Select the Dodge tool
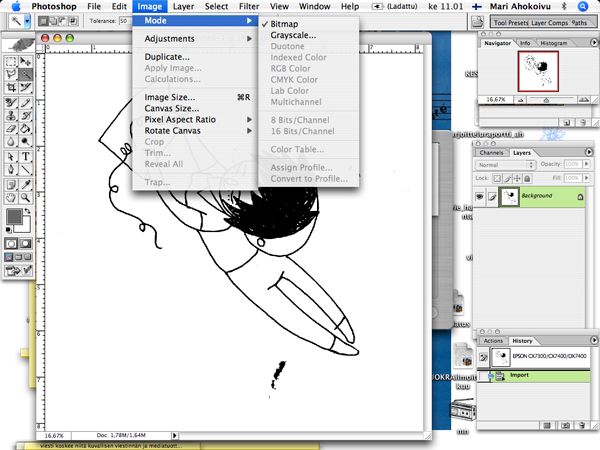600x450 pixels. click(x=25, y=142)
